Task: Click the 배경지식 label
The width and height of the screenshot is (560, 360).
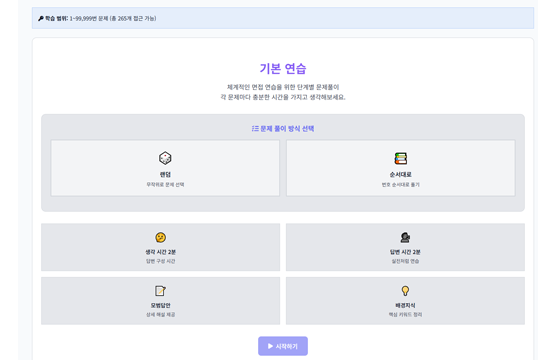Action: [405, 305]
